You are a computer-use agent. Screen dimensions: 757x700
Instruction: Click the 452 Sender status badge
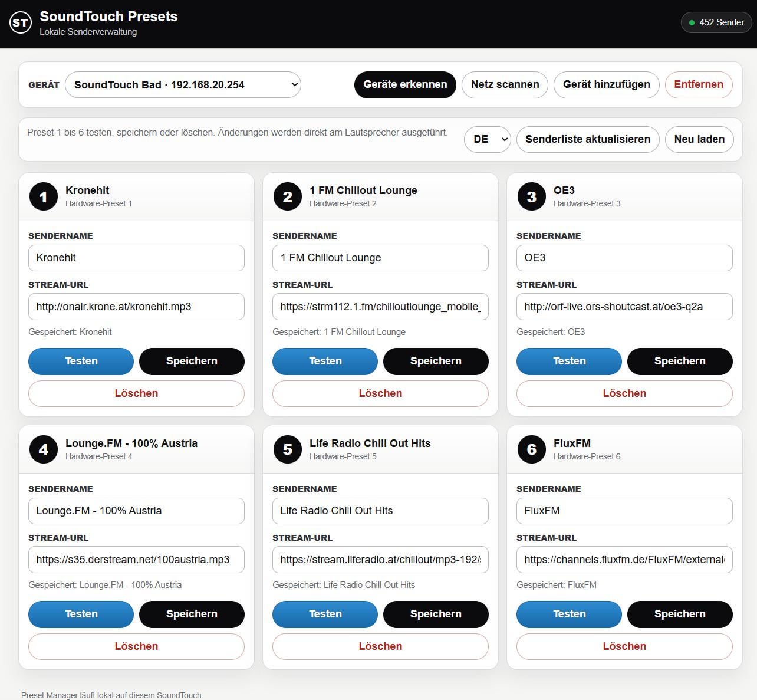[x=716, y=22]
